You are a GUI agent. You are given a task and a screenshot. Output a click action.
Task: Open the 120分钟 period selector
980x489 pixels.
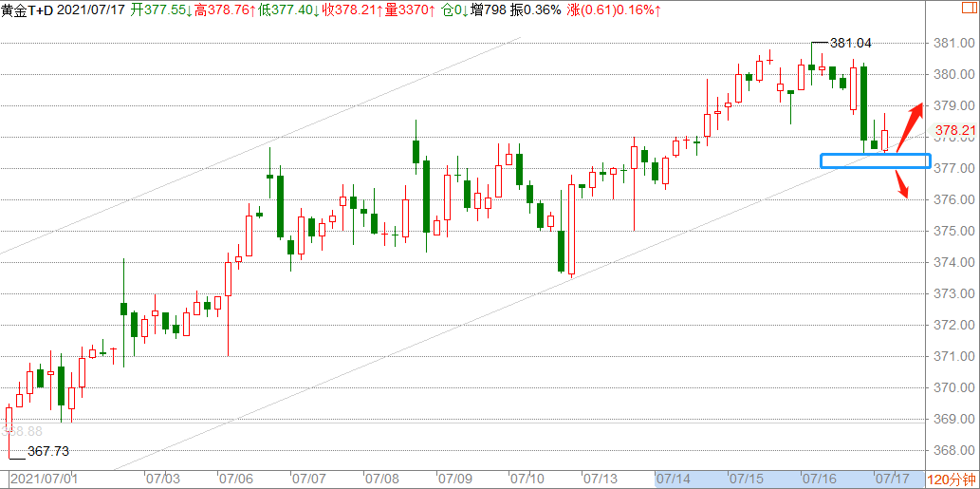point(950,480)
